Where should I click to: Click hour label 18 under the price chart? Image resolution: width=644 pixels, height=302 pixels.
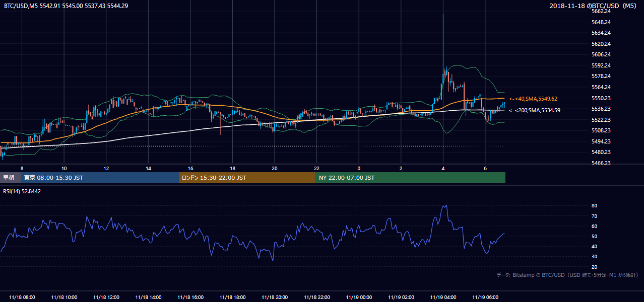pos(232,168)
